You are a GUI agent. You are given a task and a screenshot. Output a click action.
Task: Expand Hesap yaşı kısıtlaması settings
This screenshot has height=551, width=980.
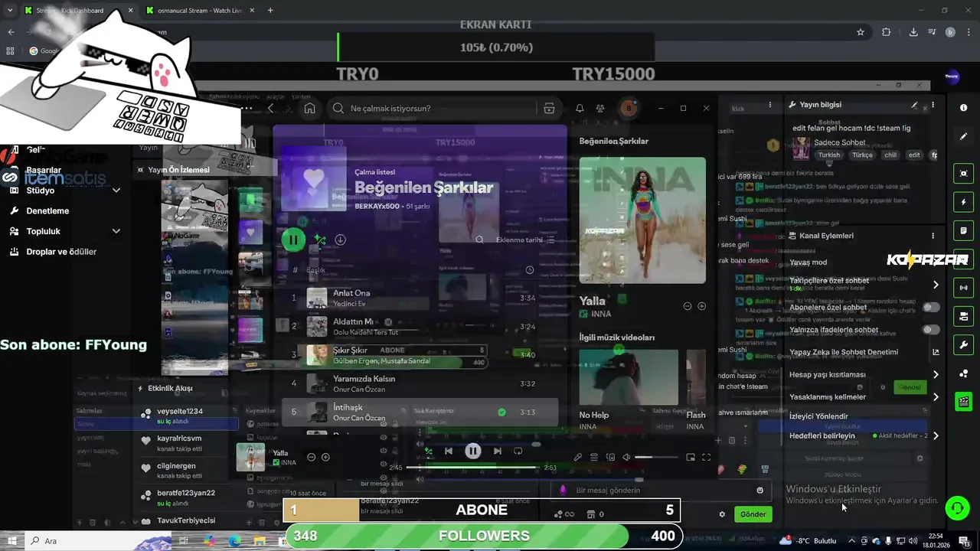click(936, 375)
